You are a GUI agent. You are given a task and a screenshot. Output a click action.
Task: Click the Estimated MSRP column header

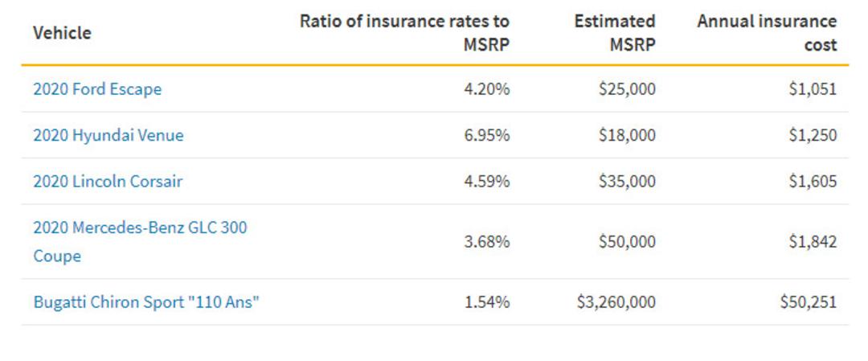[615, 33]
